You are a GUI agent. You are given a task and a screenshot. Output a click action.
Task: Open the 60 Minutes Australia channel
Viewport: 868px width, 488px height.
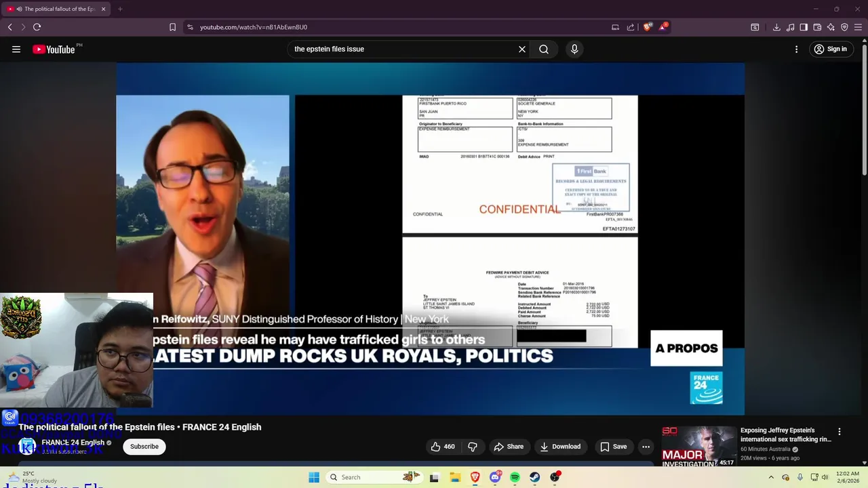coord(766,449)
